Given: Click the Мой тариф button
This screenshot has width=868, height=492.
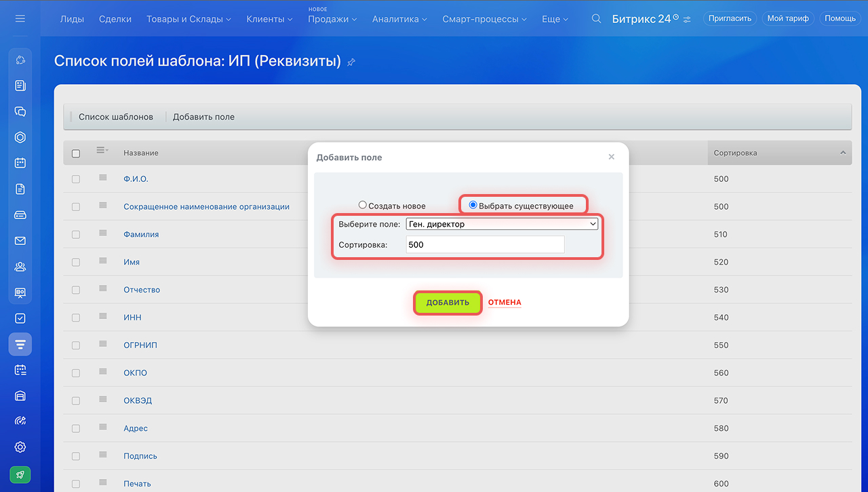Looking at the screenshot, I should coord(788,18).
